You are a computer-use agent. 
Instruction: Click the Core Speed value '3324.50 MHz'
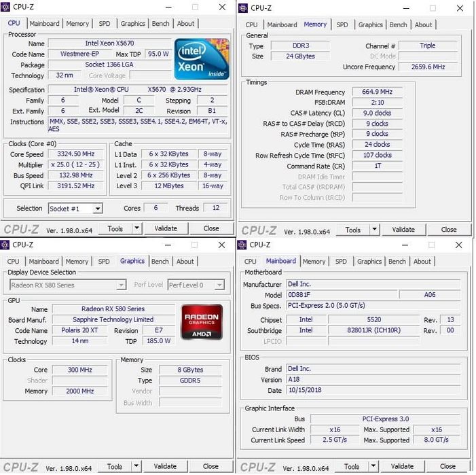tap(76, 154)
